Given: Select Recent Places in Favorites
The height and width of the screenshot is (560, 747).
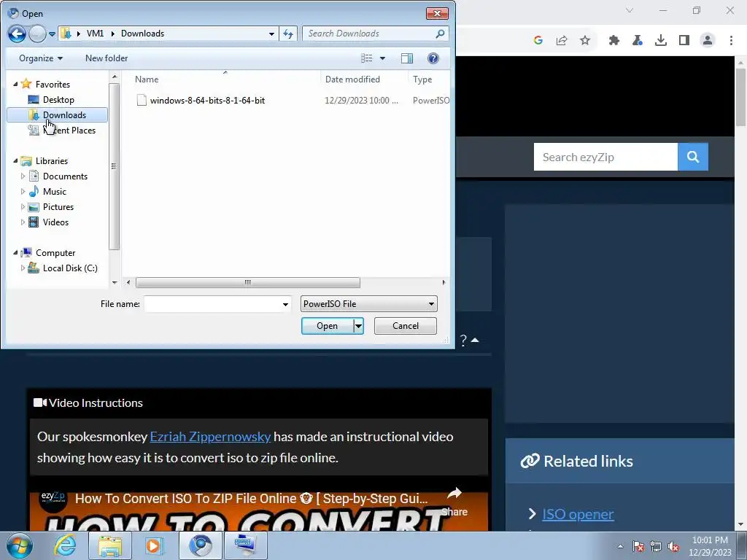Looking at the screenshot, I should tap(61, 130).
